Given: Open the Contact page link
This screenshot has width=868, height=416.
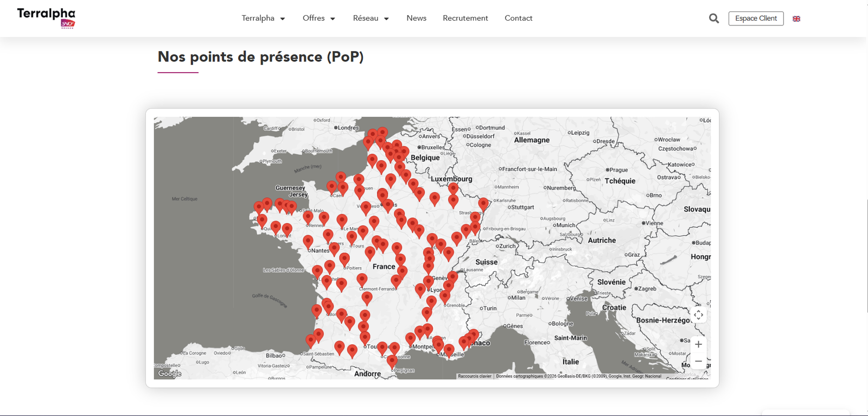Looking at the screenshot, I should click(x=518, y=18).
